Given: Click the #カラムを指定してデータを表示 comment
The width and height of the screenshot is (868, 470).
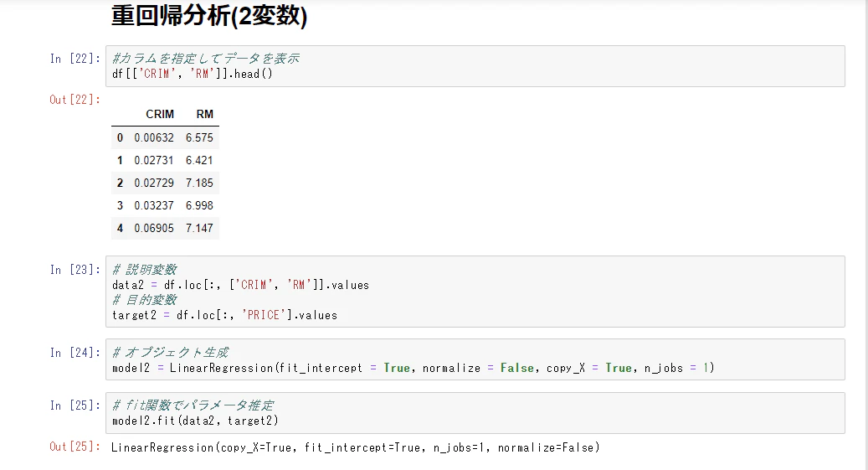Looking at the screenshot, I should [205, 59].
